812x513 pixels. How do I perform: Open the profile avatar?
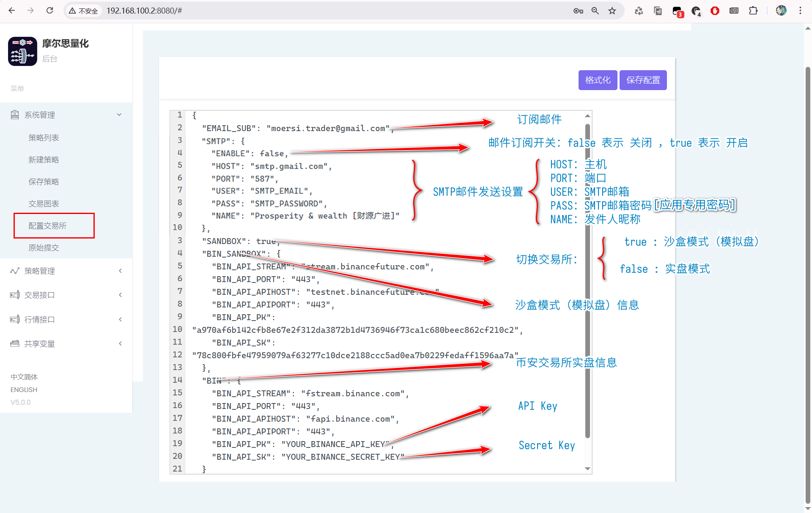[781, 11]
